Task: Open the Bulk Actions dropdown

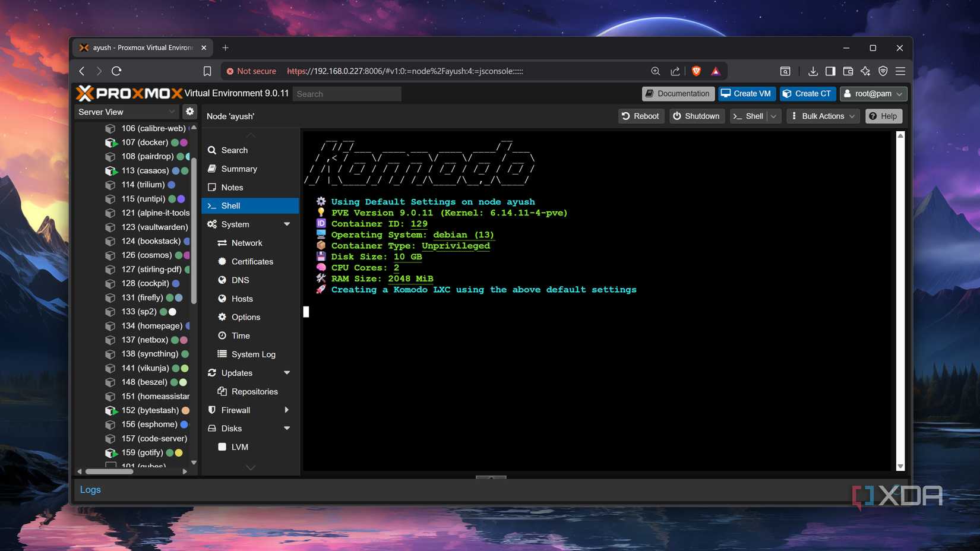Action: (x=823, y=116)
